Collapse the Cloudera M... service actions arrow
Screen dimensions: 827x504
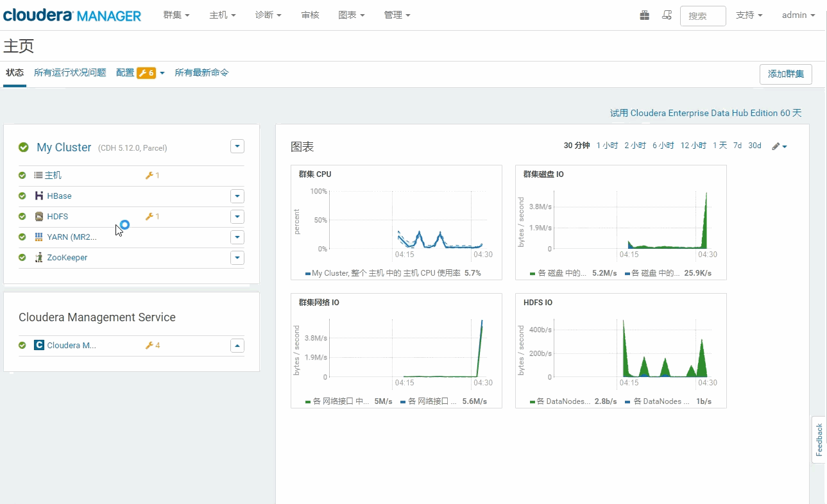pyautogui.click(x=237, y=346)
